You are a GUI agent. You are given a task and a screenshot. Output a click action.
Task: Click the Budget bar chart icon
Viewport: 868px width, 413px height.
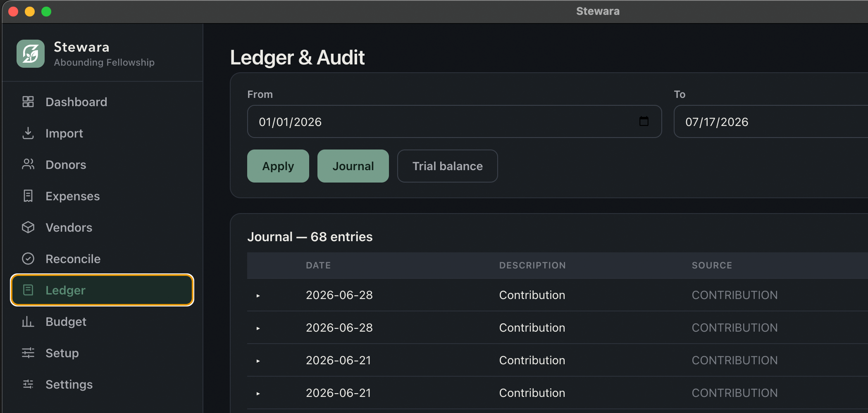pos(28,321)
